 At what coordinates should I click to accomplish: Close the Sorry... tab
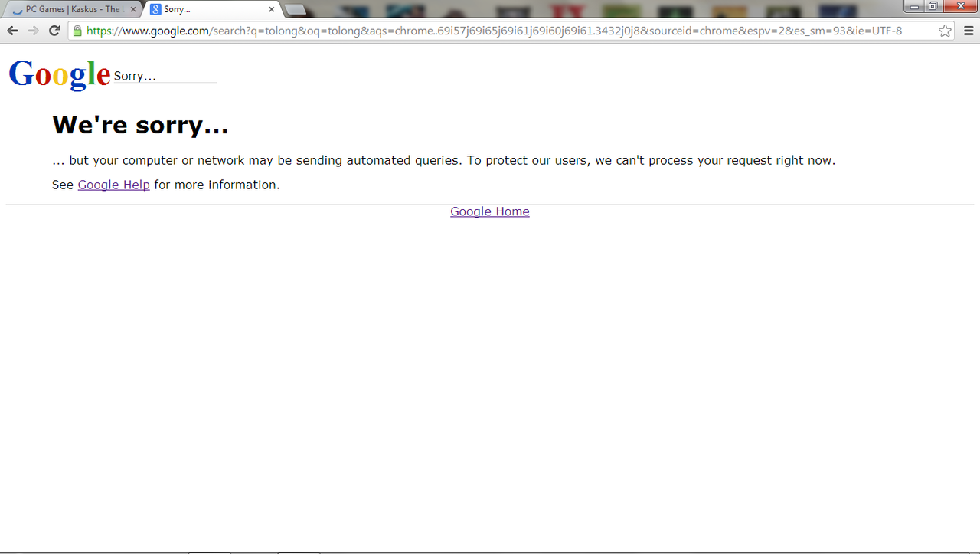(x=271, y=9)
